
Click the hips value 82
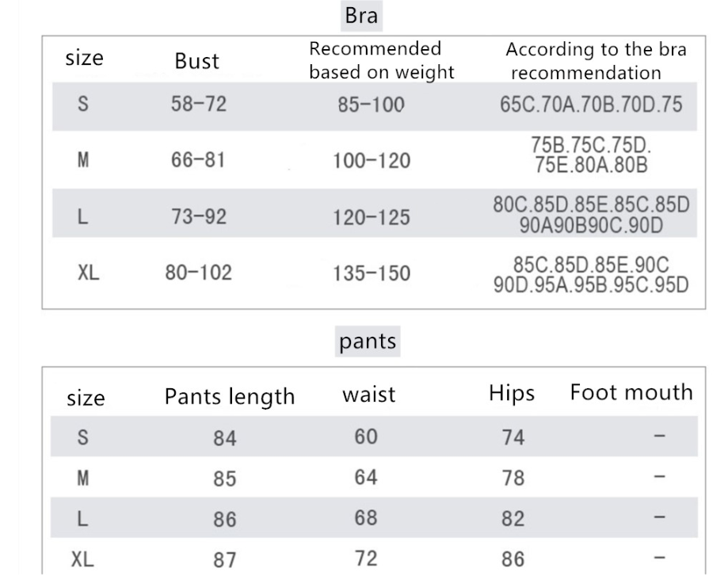tap(513, 519)
